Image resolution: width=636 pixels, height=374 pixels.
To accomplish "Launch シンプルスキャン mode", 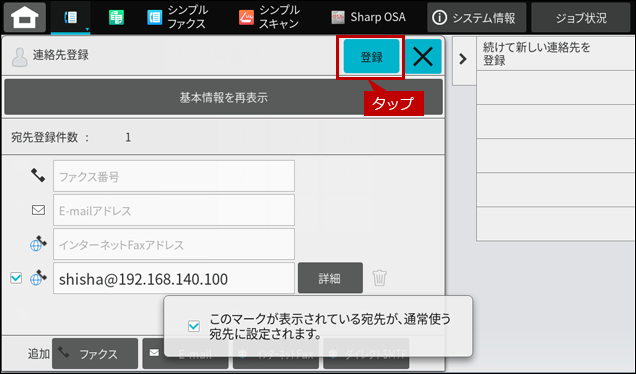I will (x=270, y=17).
